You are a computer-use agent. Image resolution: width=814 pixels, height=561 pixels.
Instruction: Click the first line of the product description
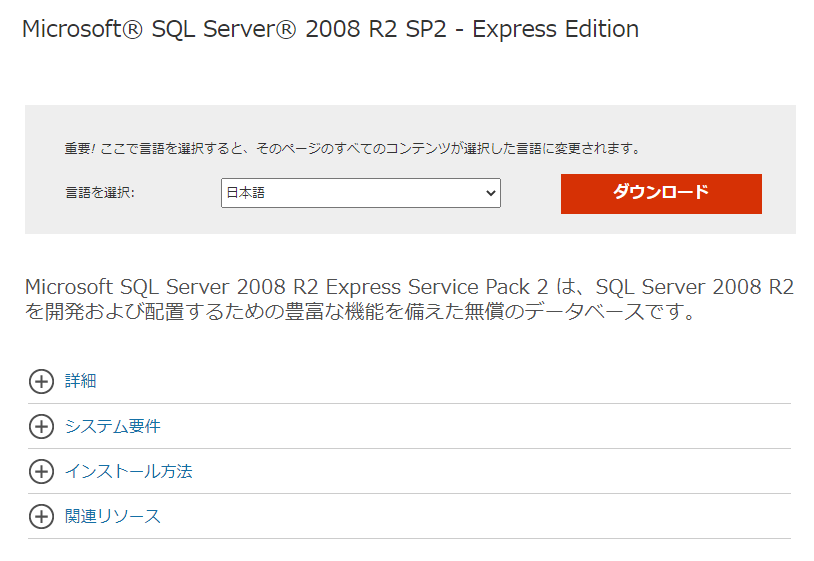pos(409,287)
